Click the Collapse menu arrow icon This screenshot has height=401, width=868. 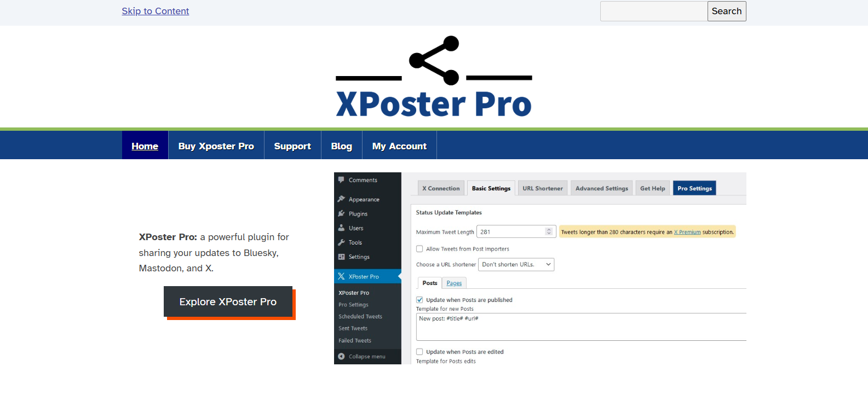click(x=341, y=356)
